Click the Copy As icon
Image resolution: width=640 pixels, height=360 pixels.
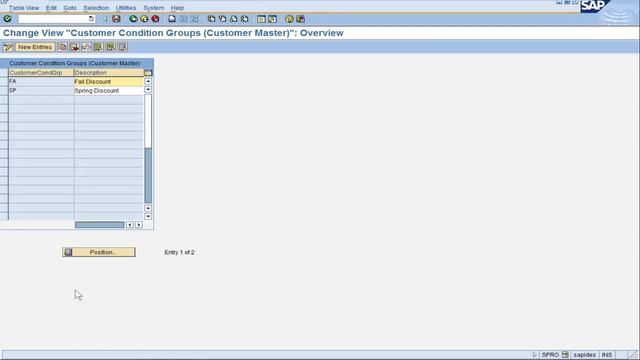pos(62,47)
